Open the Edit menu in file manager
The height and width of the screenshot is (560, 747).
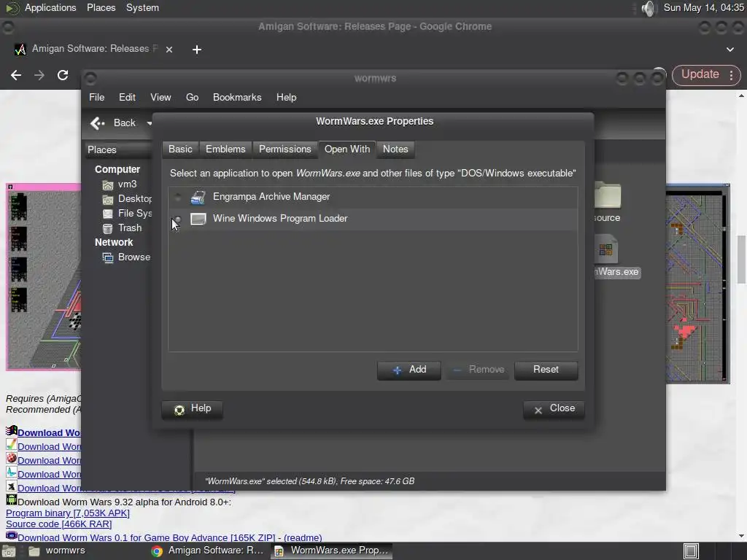point(127,97)
